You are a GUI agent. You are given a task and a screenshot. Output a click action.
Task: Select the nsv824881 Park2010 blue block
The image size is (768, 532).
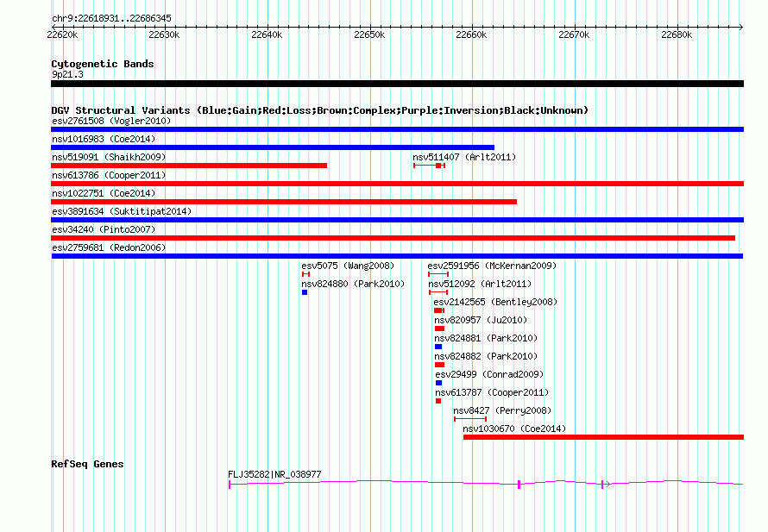(438, 347)
